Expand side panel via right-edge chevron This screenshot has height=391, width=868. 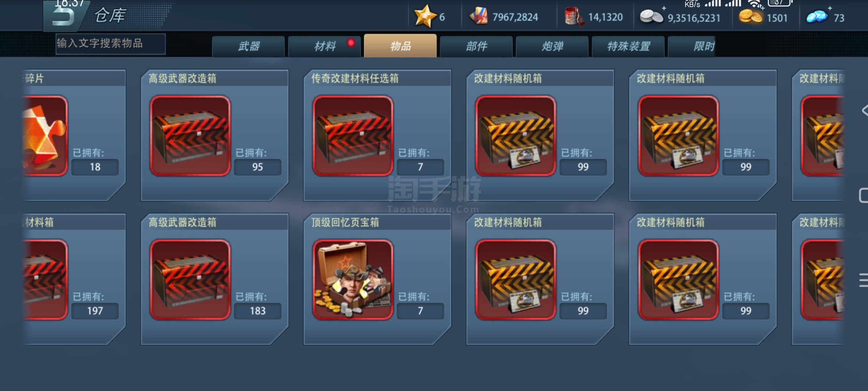(x=864, y=110)
